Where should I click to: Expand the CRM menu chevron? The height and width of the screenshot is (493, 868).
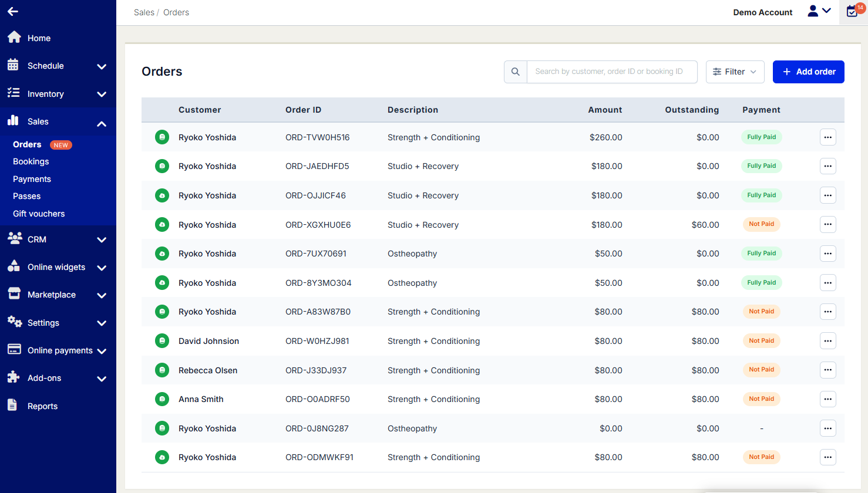click(x=102, y=239)
